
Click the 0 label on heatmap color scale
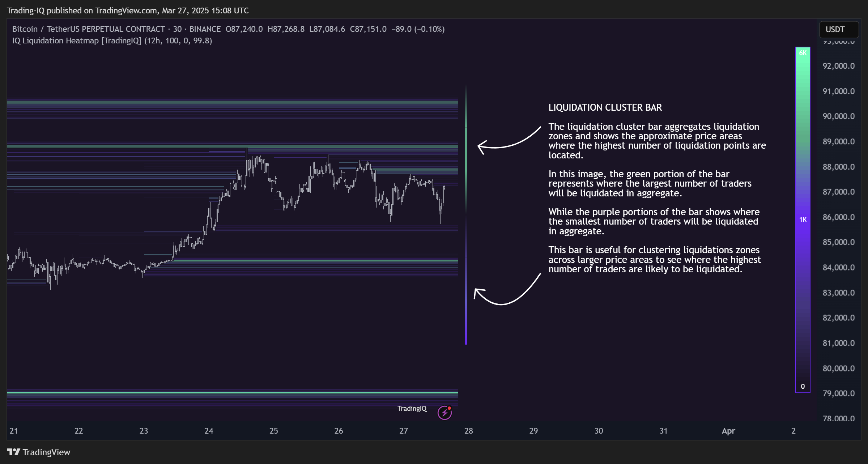pos(803,386)
